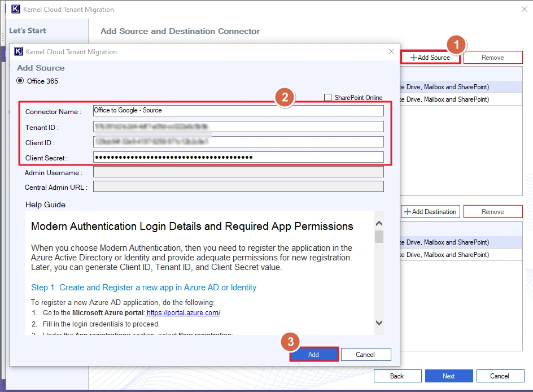
Task: Enable the SharePoint Online checkbox
Action: [327, 97]
